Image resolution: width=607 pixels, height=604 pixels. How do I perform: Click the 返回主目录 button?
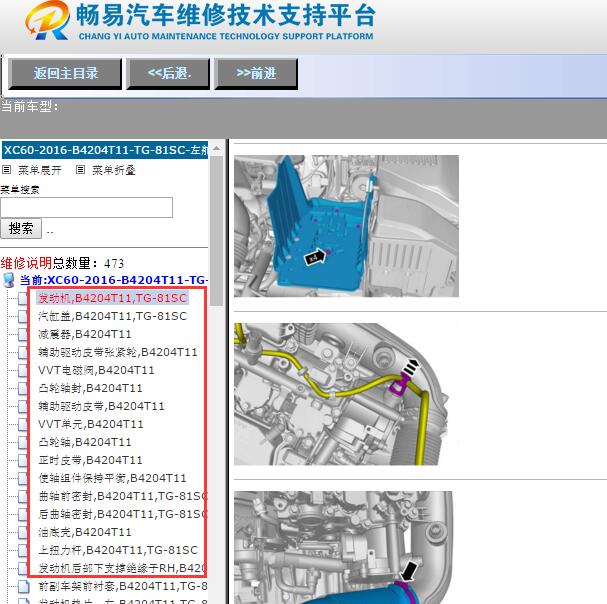[x=65, y=74]
